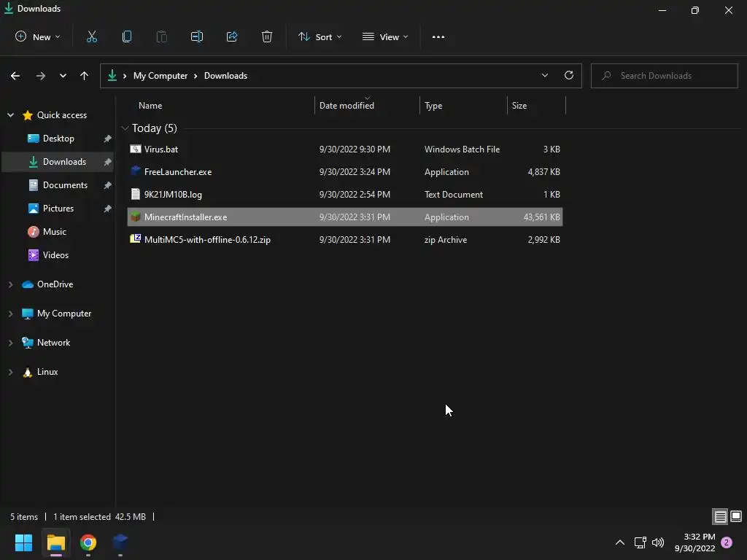
Task: Open the View layout dropdown
Action: point(385,36)
